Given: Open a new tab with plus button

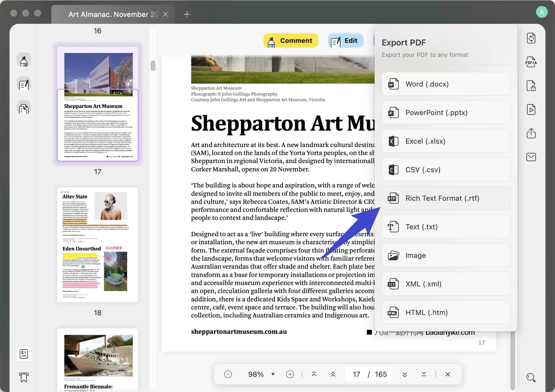Looking at the screenshot, I should click(187, 14).
